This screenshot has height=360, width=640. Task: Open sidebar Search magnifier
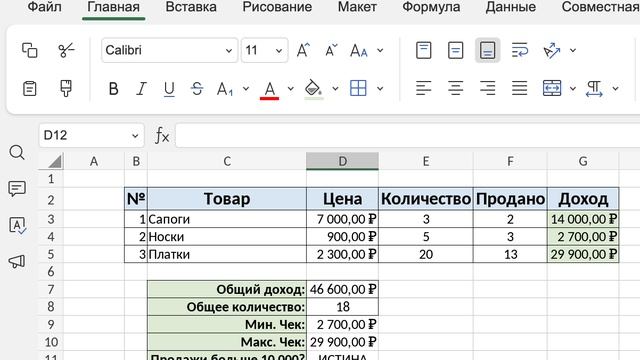17,153
